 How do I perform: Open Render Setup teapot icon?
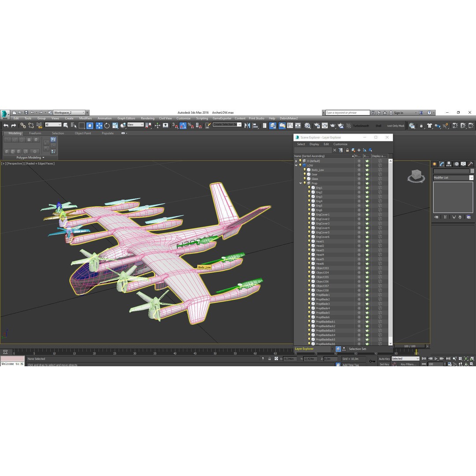(317, 125)
